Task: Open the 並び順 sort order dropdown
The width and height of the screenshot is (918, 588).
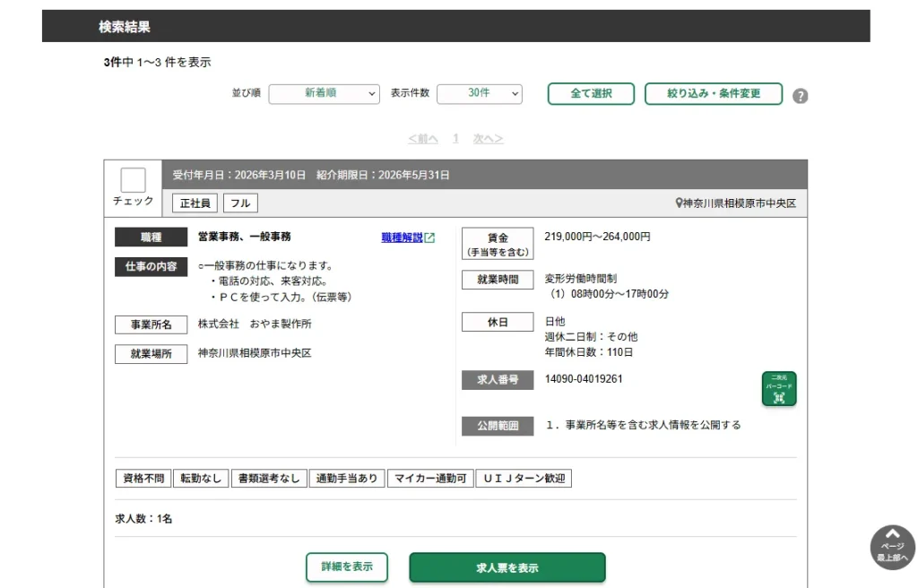Action: pyautogui.click(x=324, y=94)
